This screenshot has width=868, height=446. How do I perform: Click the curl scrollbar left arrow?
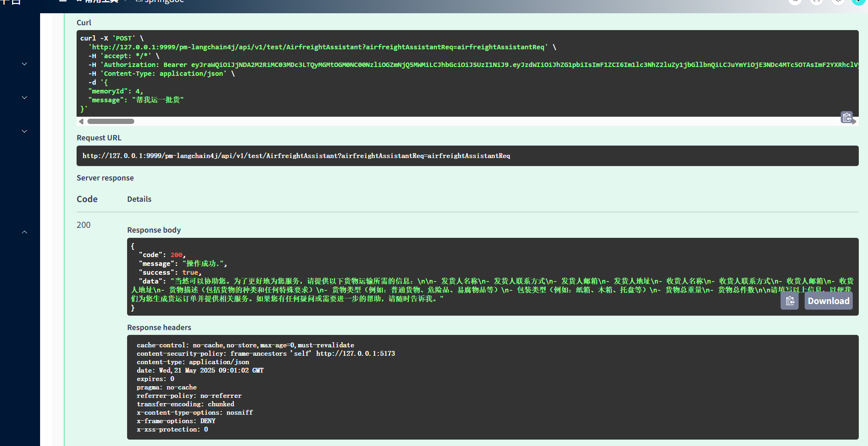point(81,121)
